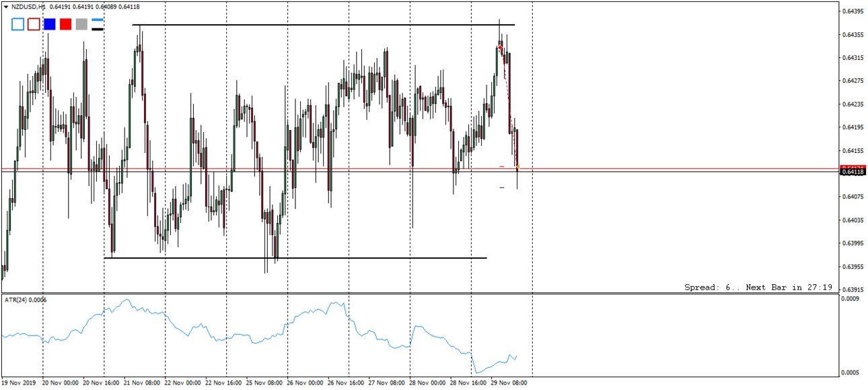The height and width of the screenshot is (390, 868).
Task: Select the red horizontal price level line
Action: tap(420, 168)
